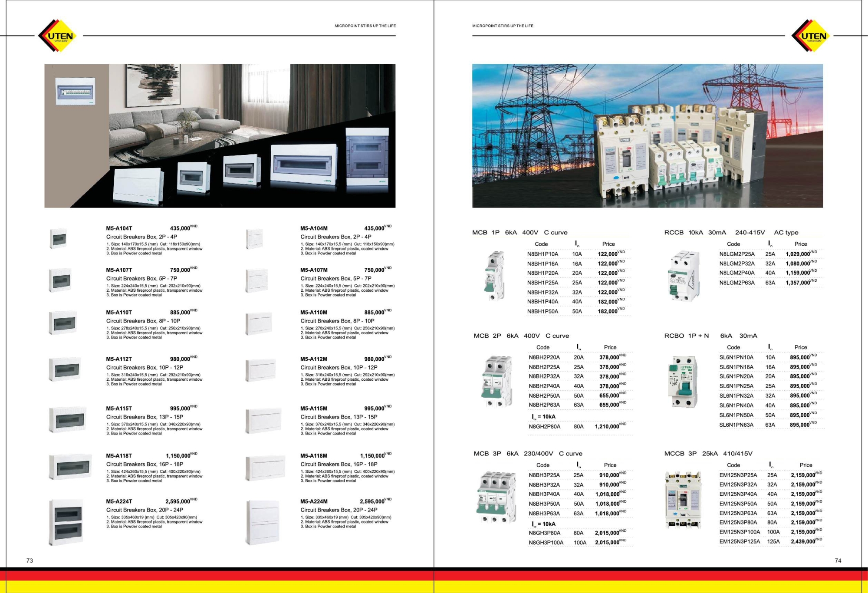Click price 2,439,000 for EM125N3P125A
The height and width of the screenshot is (593, 868).
coord(803,542)
